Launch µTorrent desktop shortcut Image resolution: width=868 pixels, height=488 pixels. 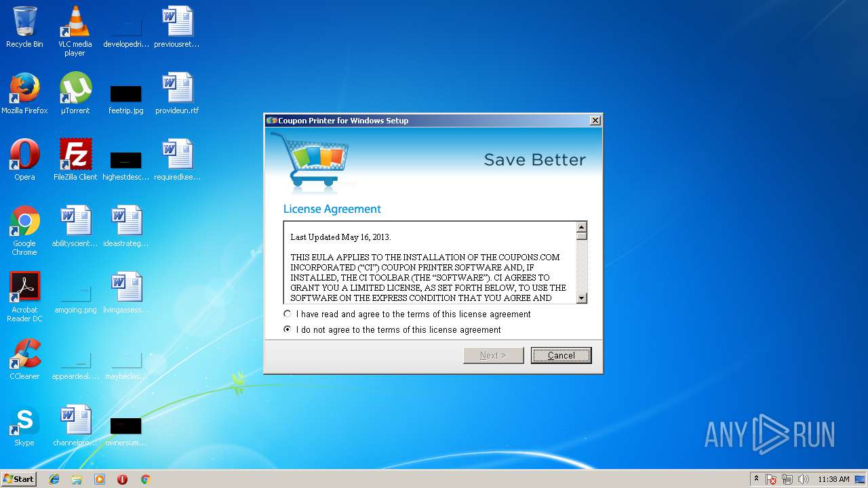pos(75,94)
